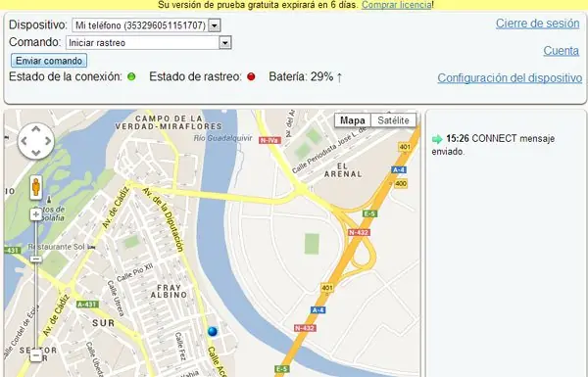Click the Cierre de sesión link
This screenshot has width=588, height=377.
pyautogui.click(x=537, y=24)
